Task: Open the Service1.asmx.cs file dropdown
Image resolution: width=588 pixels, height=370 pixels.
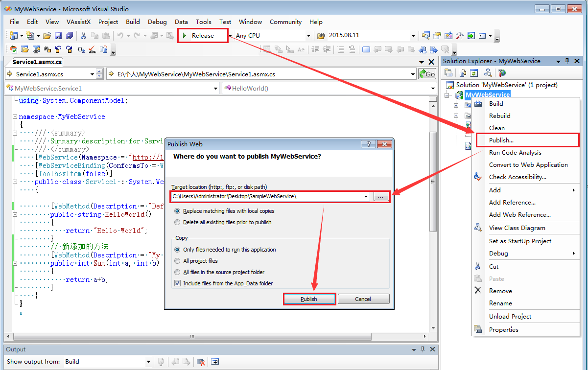Action: pyautogui.click(x=92, y=74)
